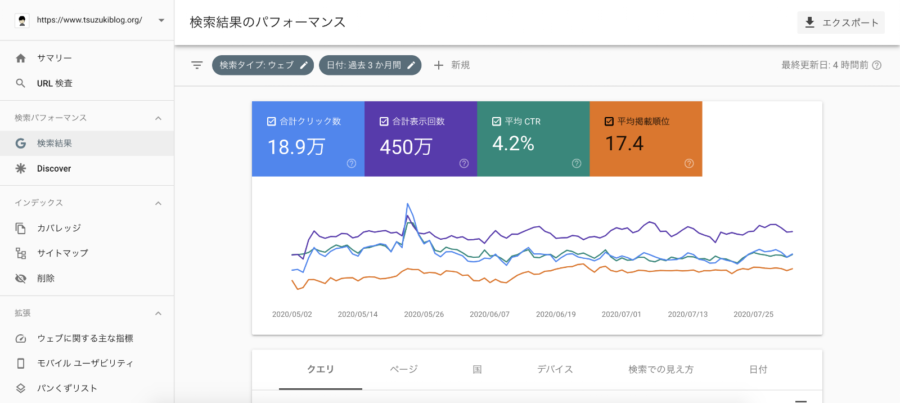Click the ウェブに関する主な指標 gauge icon
The image size is (900, 403).
tap(21, 338)
